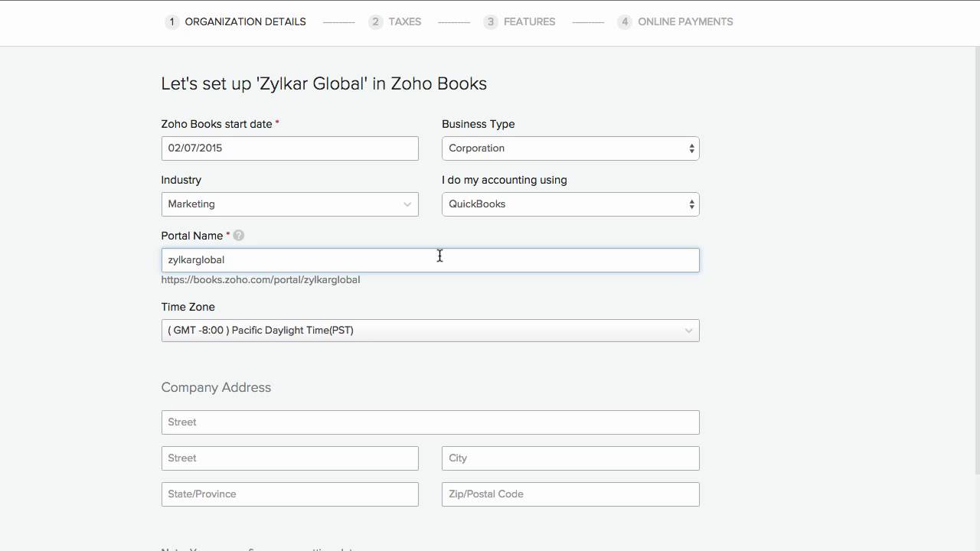Screen dimensions: 980x551
Task: Click the "I do my accounting using" label
Action: (505, 181)
